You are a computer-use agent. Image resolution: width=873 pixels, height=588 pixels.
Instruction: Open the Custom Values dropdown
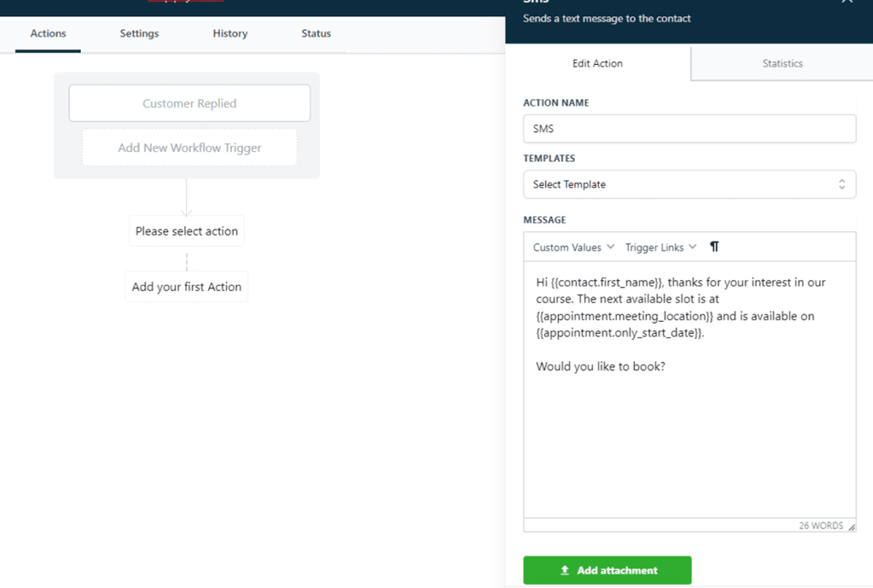[x=573, y=247]
